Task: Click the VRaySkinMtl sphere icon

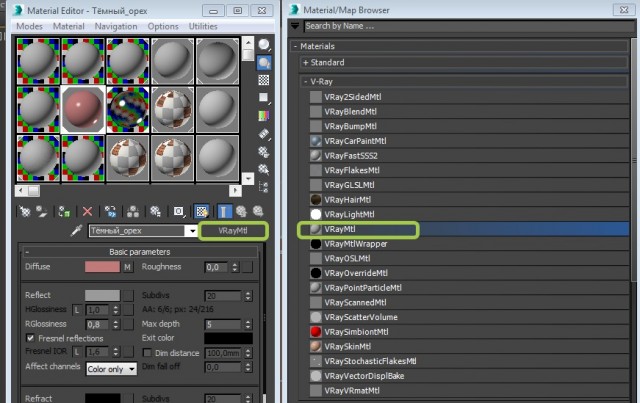Action: (x=316, y=346)
